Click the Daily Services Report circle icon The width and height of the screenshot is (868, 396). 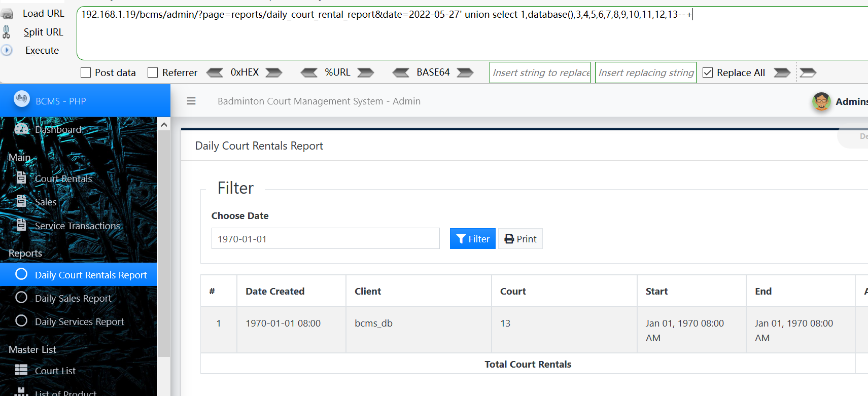(21, 321)
